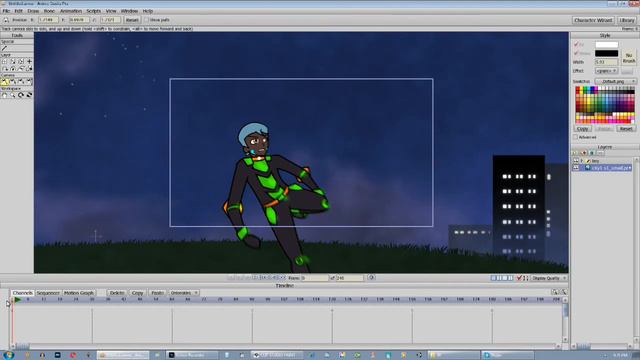Viewport: 640px width, 360px height.
Task: Expand the boy layer group triangle
Action: (x=582, y=161)
